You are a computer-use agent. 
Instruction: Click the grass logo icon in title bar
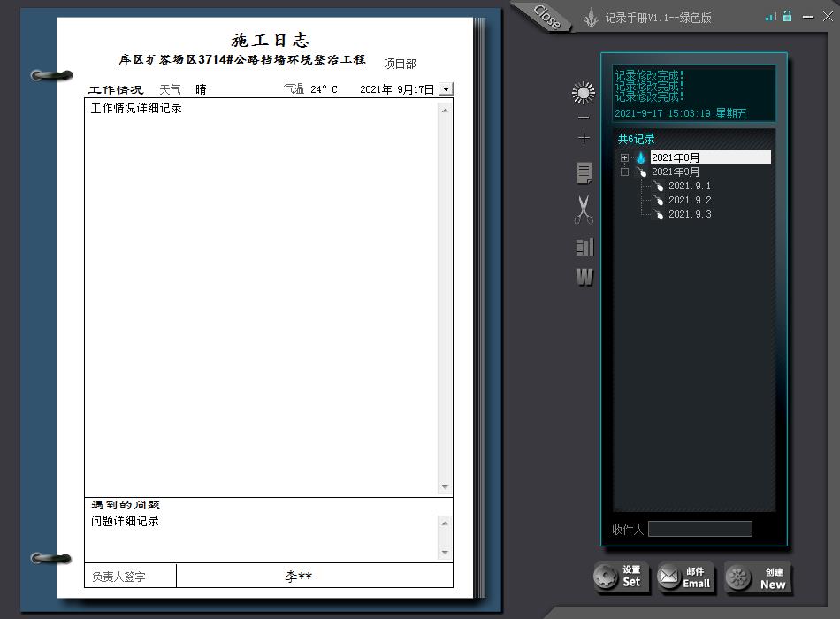591,18
